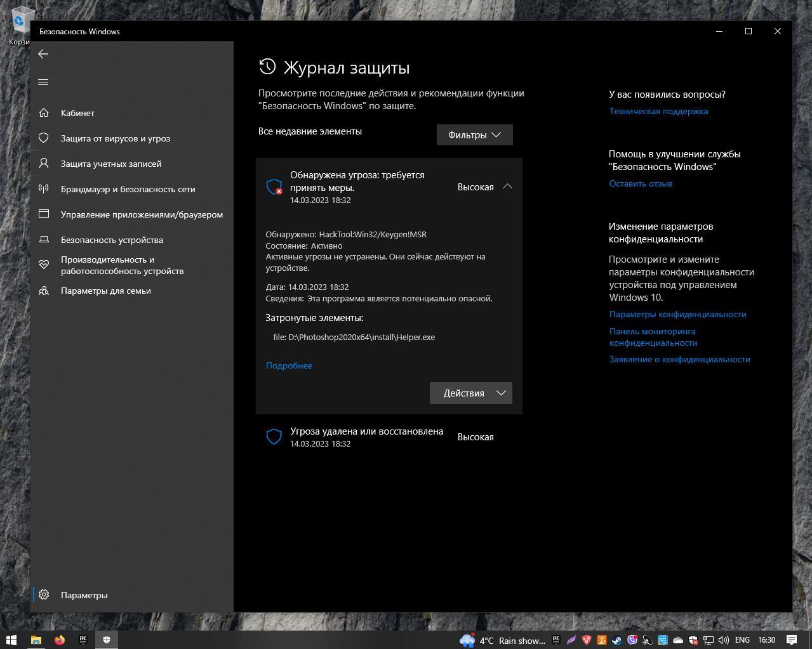Open Защита от вирусов и угроз

(132, 138)
